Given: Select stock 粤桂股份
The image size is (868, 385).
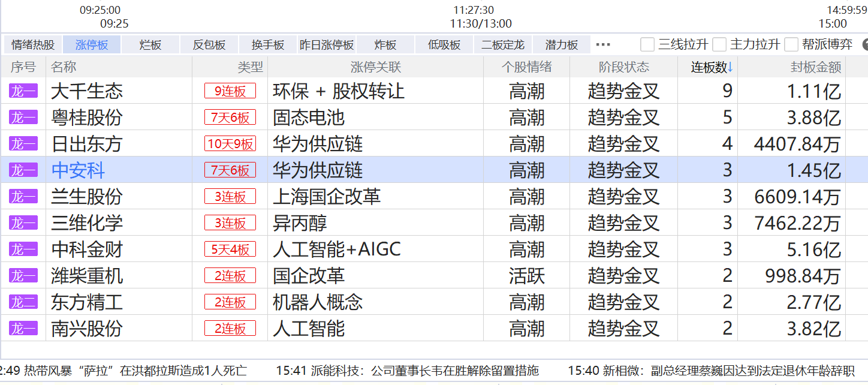Looking at the screenshot, I should pyautogui.click(x=87, y=118).
